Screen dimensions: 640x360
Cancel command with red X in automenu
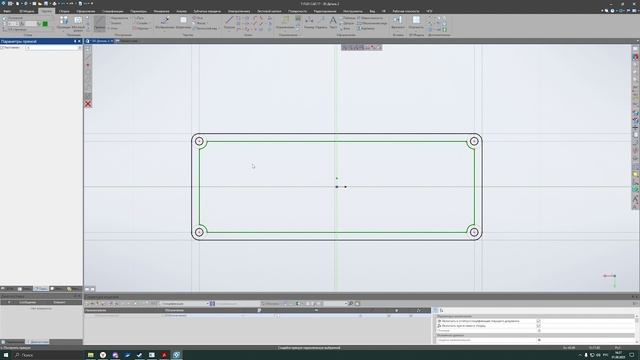pos(88,104)
